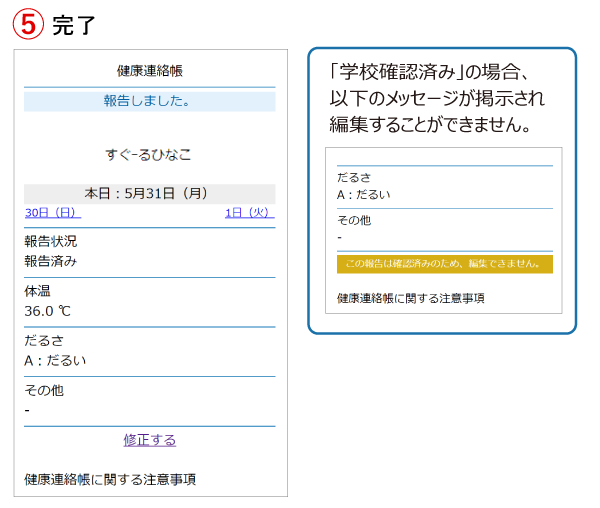Click the 健康連絡帳 page title
This screenshot has height=508, width=600.
[x=150, y=71]
